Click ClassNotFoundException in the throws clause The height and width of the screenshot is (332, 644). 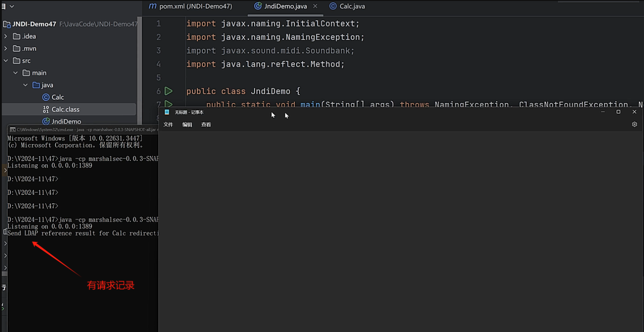573,105
